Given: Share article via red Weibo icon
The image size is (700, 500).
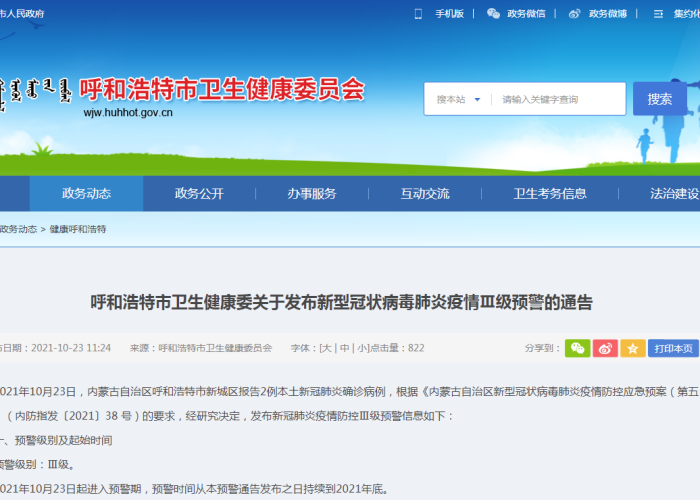Looking at the screenshot, I should (605, 348).
